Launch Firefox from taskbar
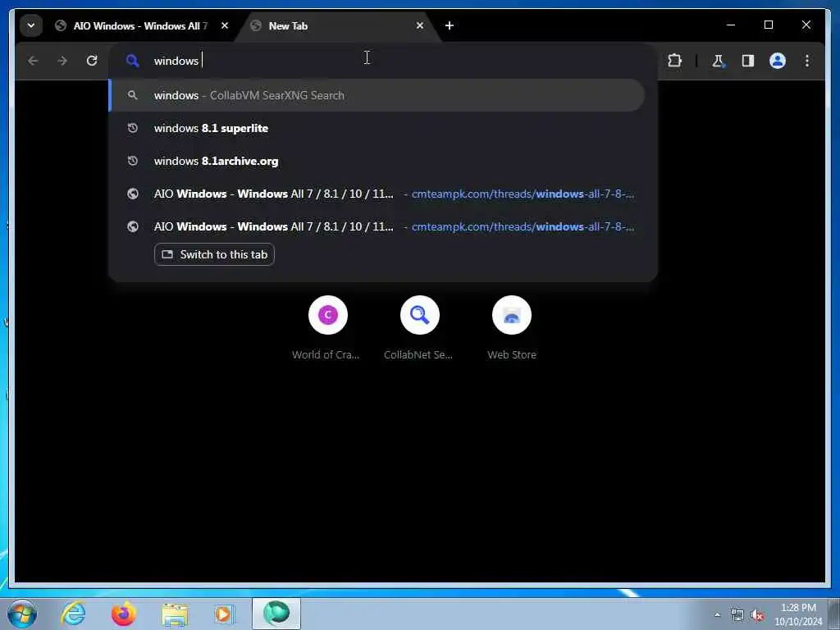Screen dimensions: 840x630 [x=124, y=614]
